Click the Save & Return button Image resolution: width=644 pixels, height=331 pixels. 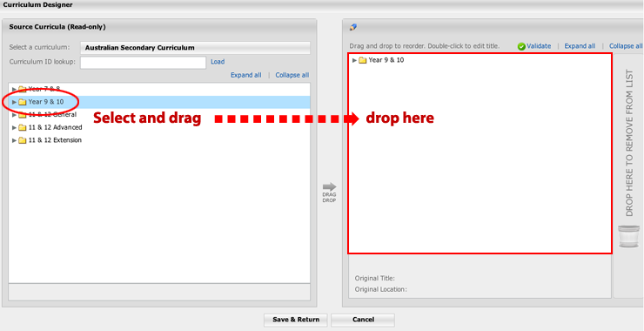(296, 320)
